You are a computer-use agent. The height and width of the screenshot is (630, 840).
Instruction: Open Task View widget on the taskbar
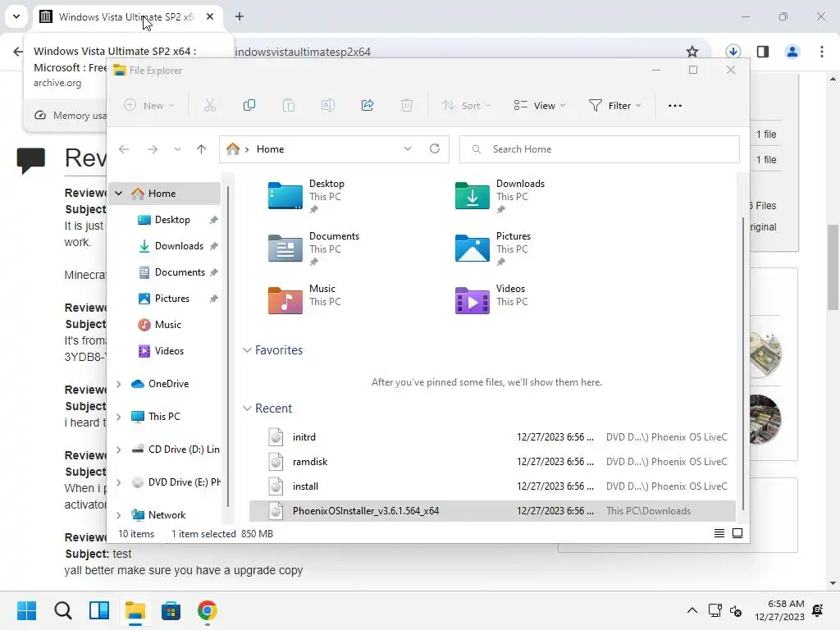coord(99,610)
